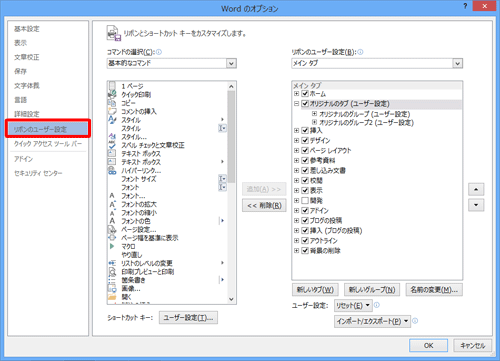Open 文章校正 in the left sidebar
500x361 pixels.
pyautogui.click(x=27, y=57)
